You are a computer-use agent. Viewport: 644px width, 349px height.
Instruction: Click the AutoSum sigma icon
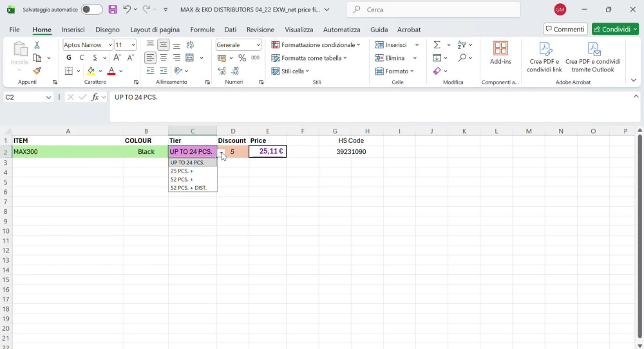(x=437, y=45)
